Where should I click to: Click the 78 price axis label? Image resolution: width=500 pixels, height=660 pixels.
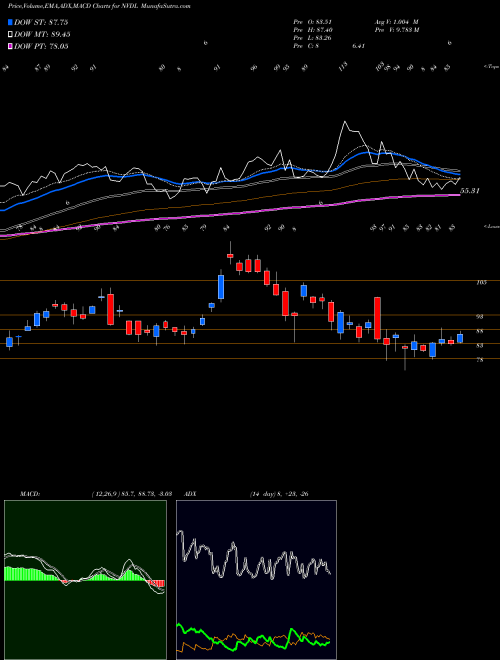click(x=479, y=360)
